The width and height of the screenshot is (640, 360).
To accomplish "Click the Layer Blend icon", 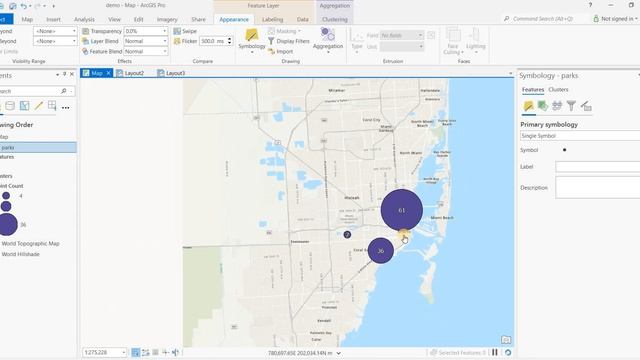I will (85, 41).
